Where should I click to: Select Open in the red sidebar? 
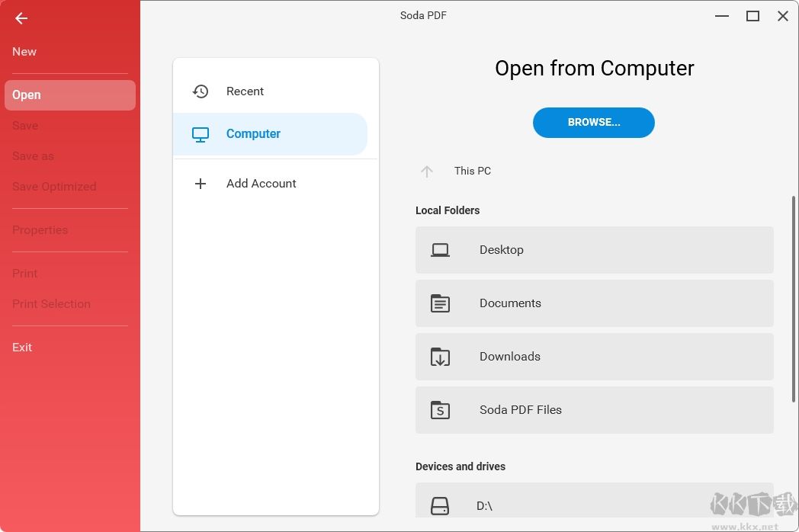point(70,95)
